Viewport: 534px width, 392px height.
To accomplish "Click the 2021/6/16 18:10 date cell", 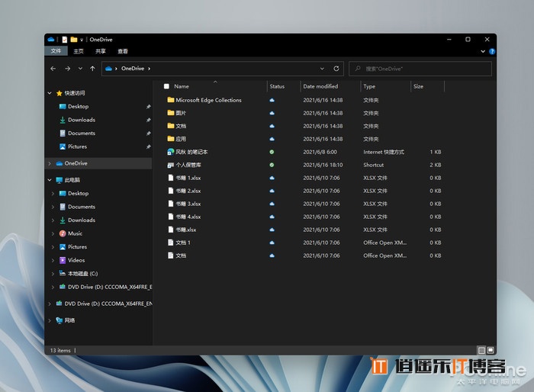I will (323, 165).
